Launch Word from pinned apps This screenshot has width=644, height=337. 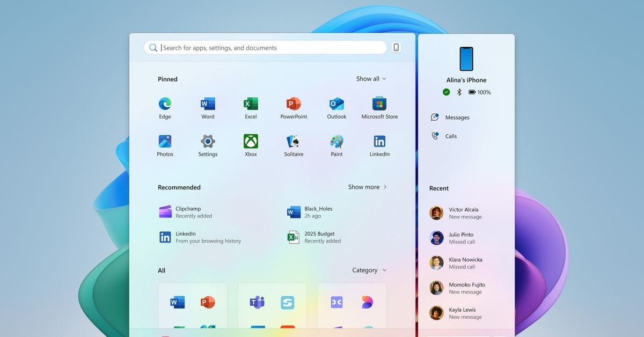[208, 104]
